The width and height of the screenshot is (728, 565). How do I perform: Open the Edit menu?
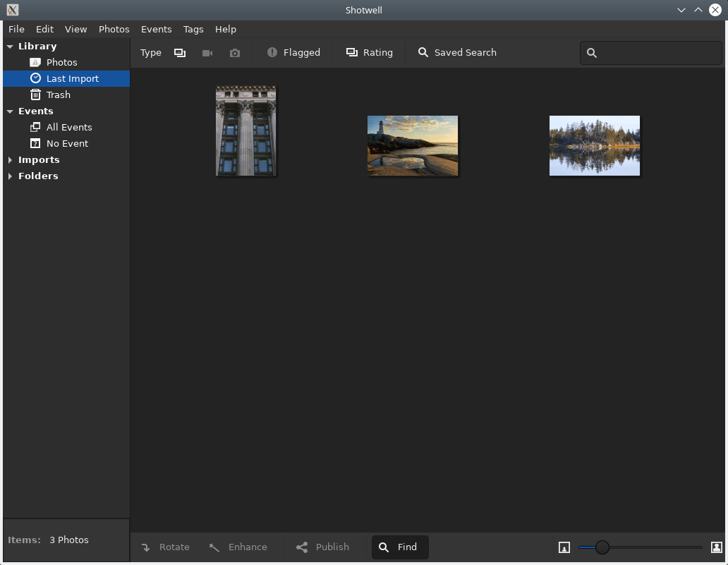tap(44, 29)
